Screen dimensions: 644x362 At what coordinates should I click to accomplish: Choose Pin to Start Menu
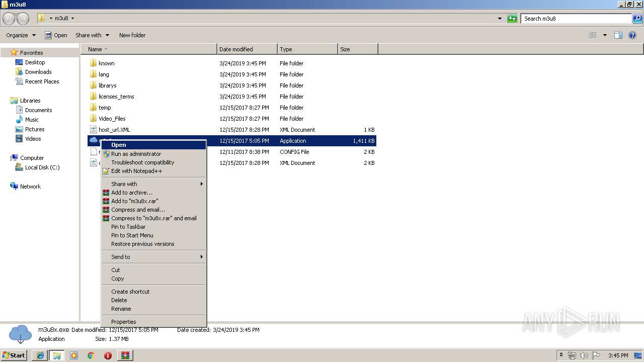154,235
